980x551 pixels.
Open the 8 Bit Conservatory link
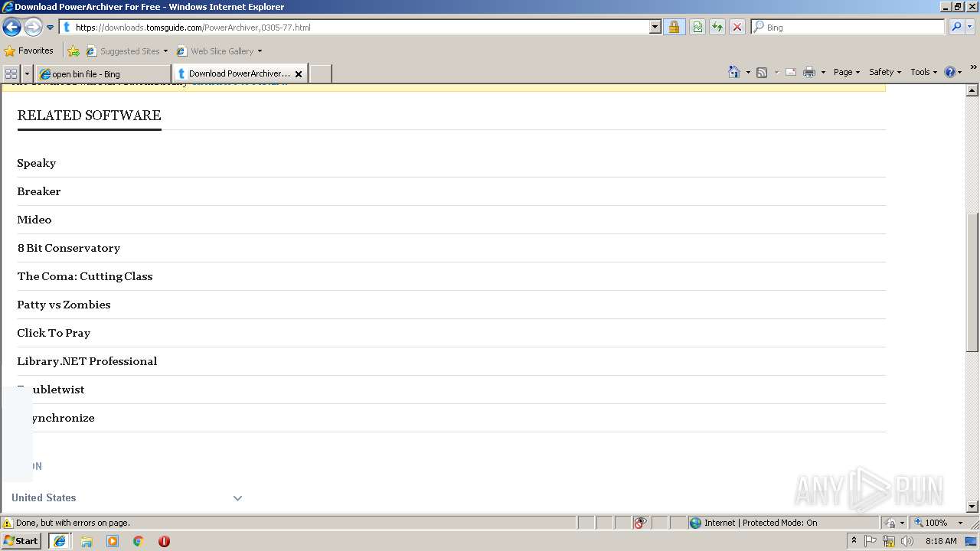tap(69, 248)
